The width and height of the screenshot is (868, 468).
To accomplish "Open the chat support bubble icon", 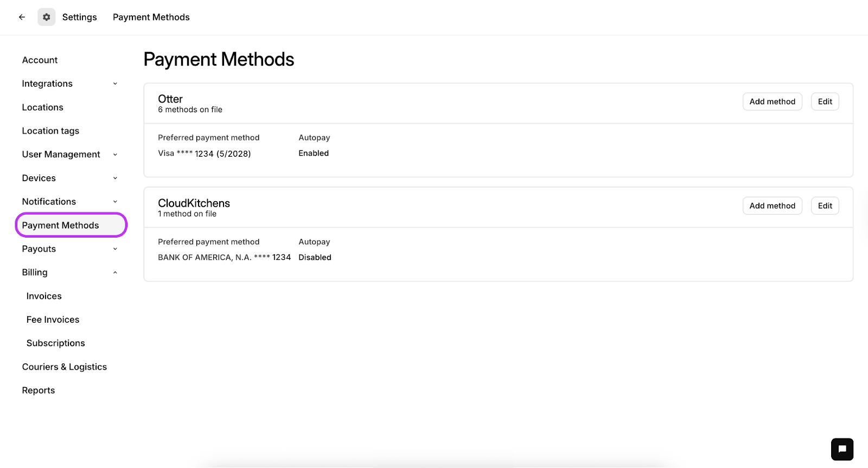I will (x=842, y=449).
